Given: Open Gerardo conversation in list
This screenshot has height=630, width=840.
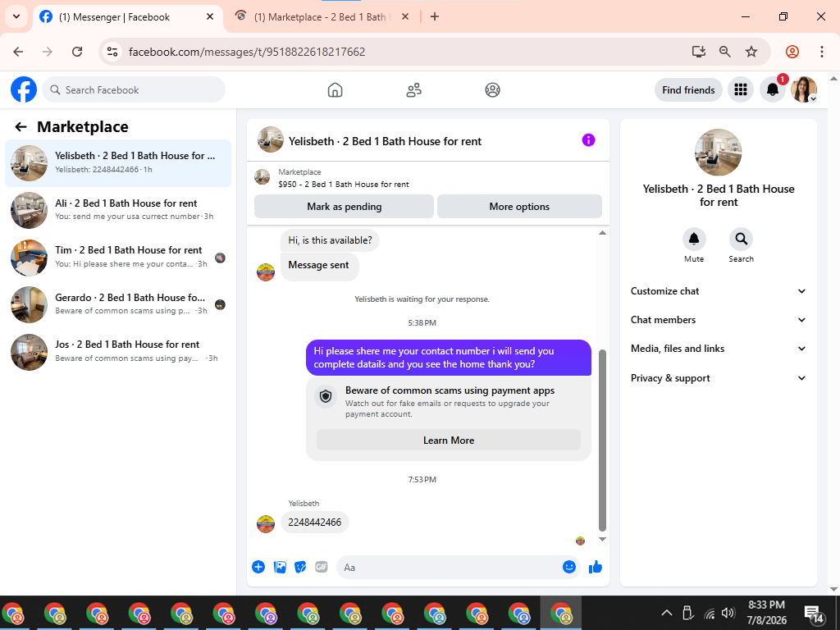Looking at the screenshot, I should coord(118,304).
